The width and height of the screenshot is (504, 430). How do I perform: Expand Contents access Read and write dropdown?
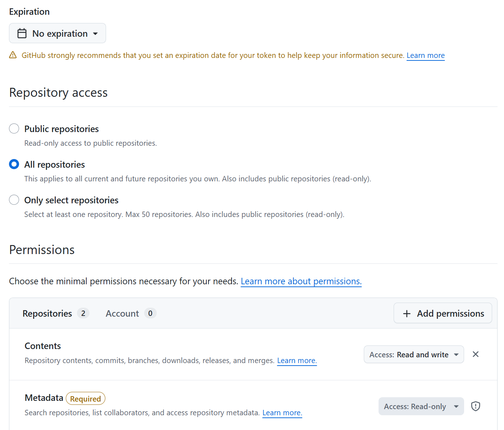pyautogui.click(x=413, y=355)
